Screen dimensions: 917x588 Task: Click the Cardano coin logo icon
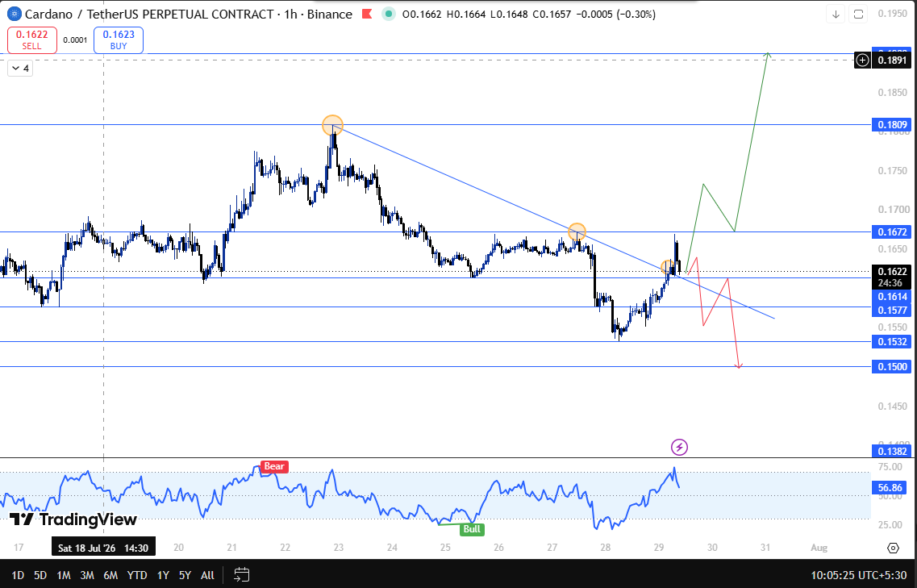tap(13, 14)
